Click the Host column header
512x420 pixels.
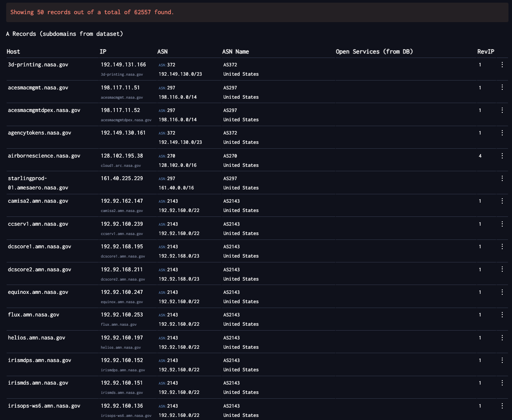(x=13, y=52)
